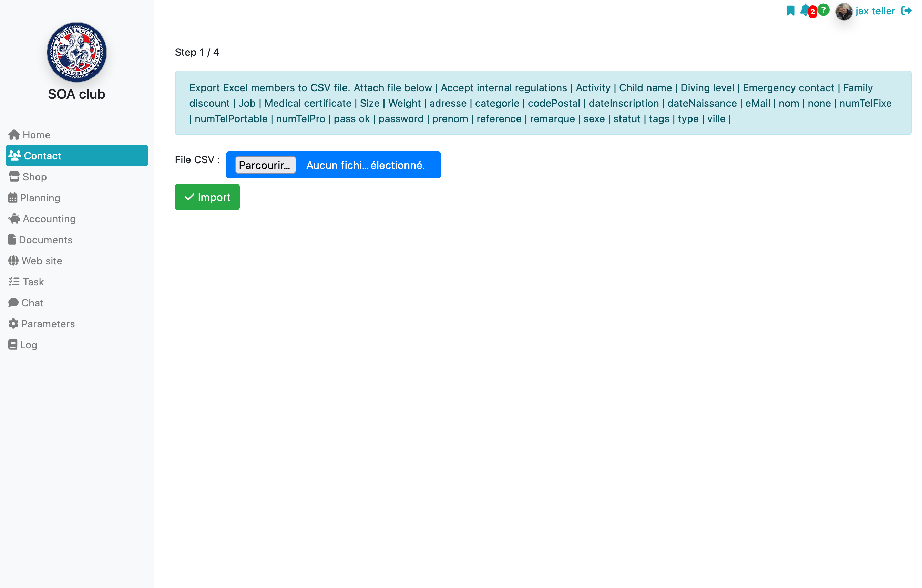Click the Web site globe icon

coord(13,261)
